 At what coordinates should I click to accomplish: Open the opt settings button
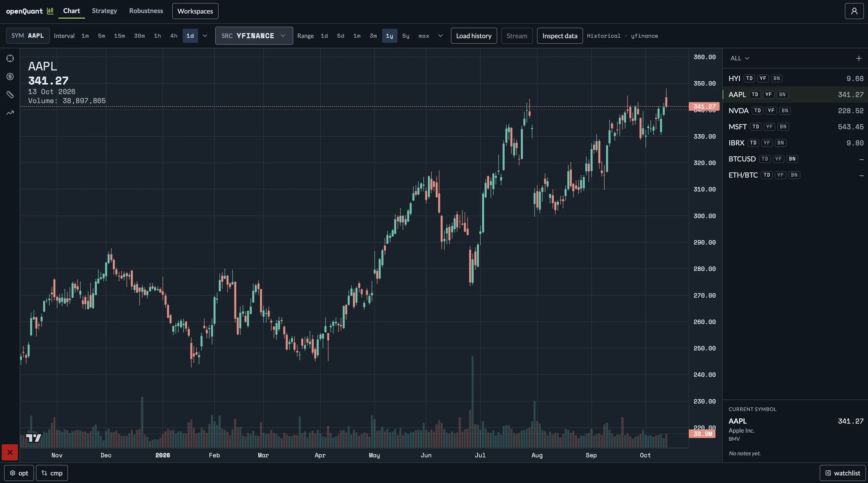19,473
